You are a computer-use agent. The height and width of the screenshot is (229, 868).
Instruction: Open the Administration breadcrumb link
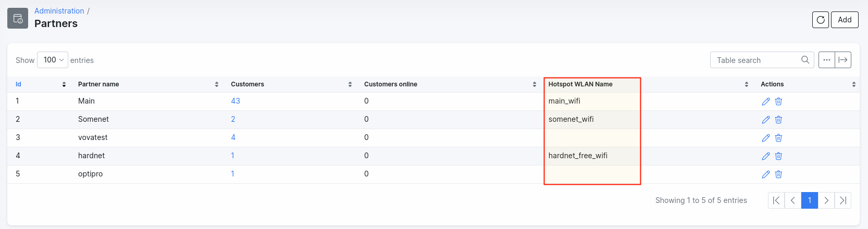(x=59, y=11)
